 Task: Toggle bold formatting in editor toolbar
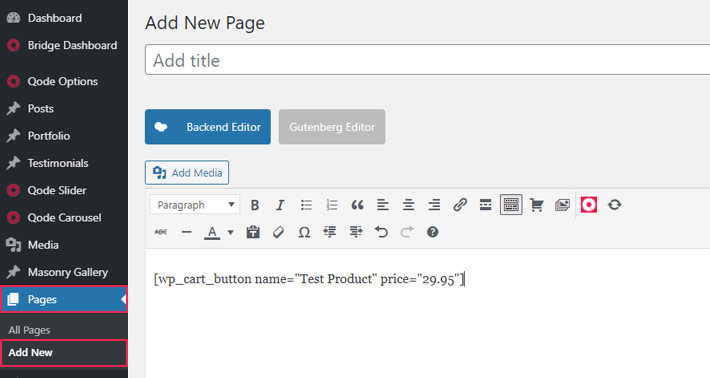click(255, 205)
